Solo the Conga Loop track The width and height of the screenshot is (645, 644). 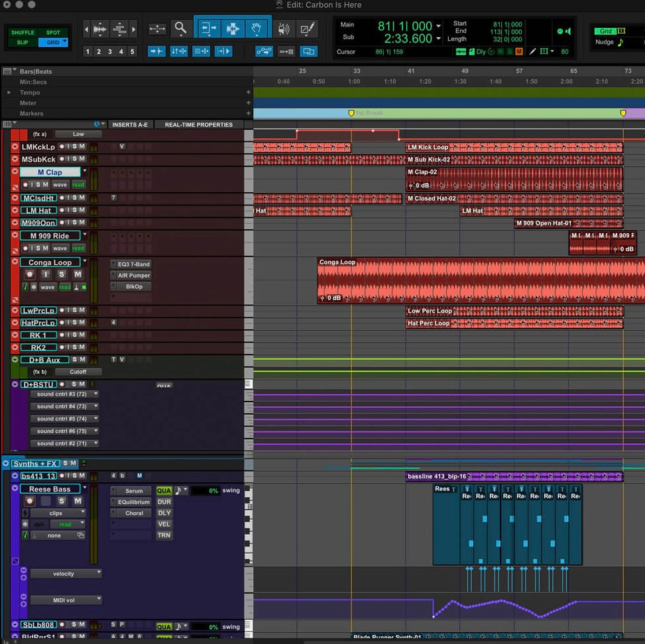(62, 273)
